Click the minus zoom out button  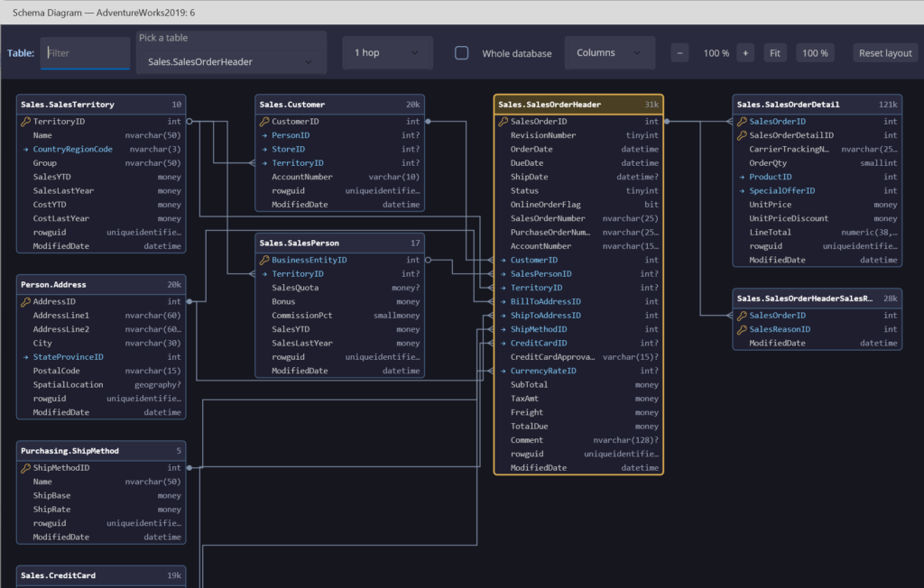tap(679, 53)
